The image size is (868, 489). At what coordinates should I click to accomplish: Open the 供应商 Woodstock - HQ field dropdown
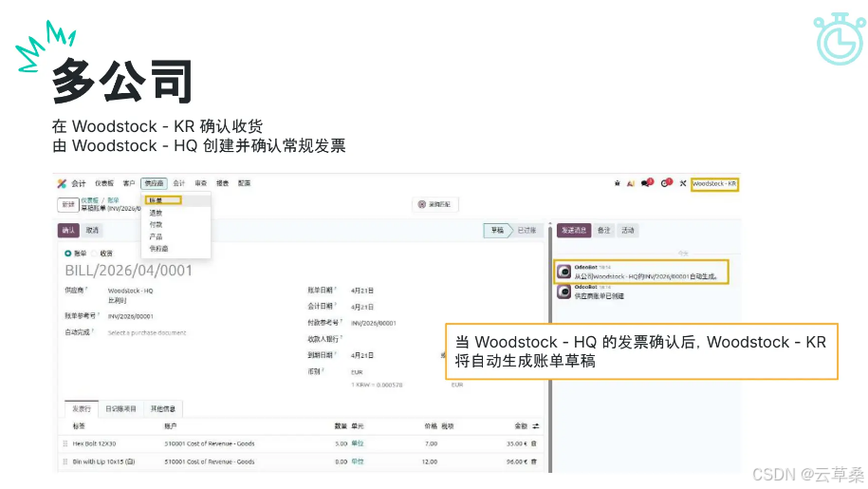pyautogui.click(x=131, y=291)
